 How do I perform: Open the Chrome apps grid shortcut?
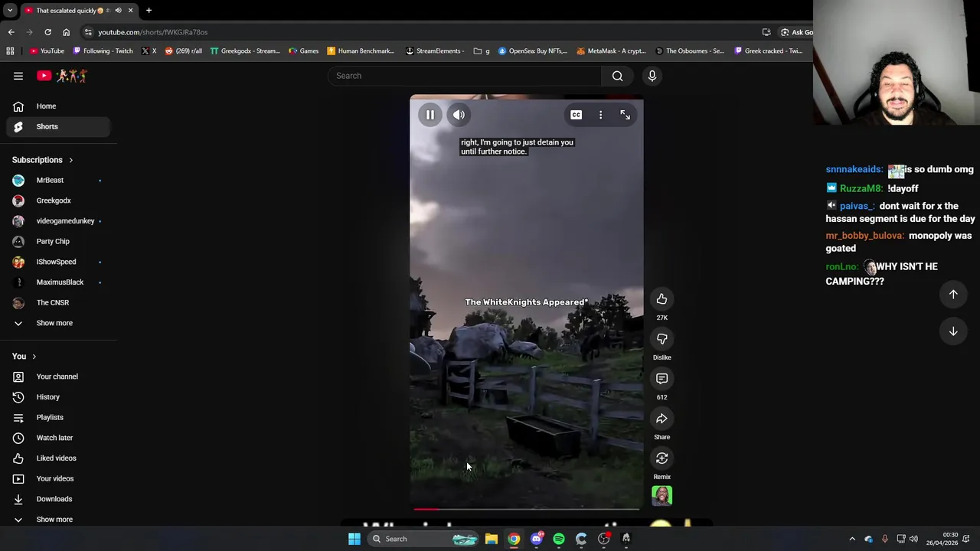10,51
